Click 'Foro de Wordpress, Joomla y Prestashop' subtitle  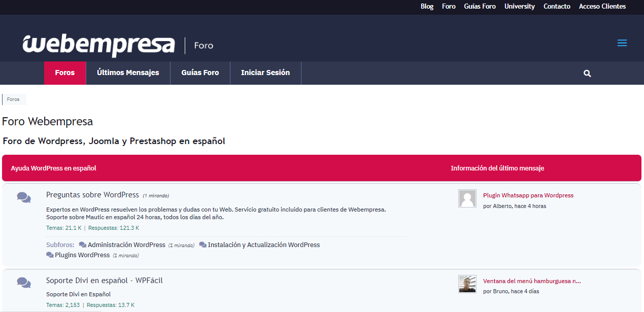(x=114, y=141)
